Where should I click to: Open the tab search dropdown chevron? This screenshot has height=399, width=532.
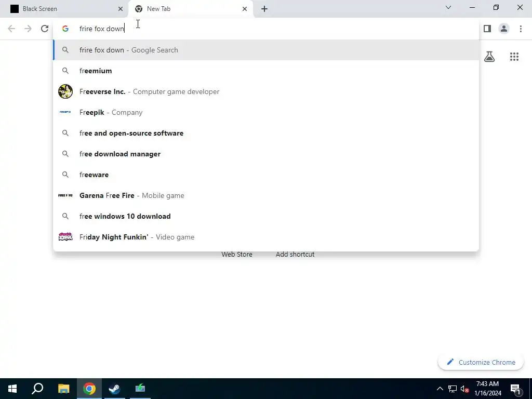click(x=448, y=7)
